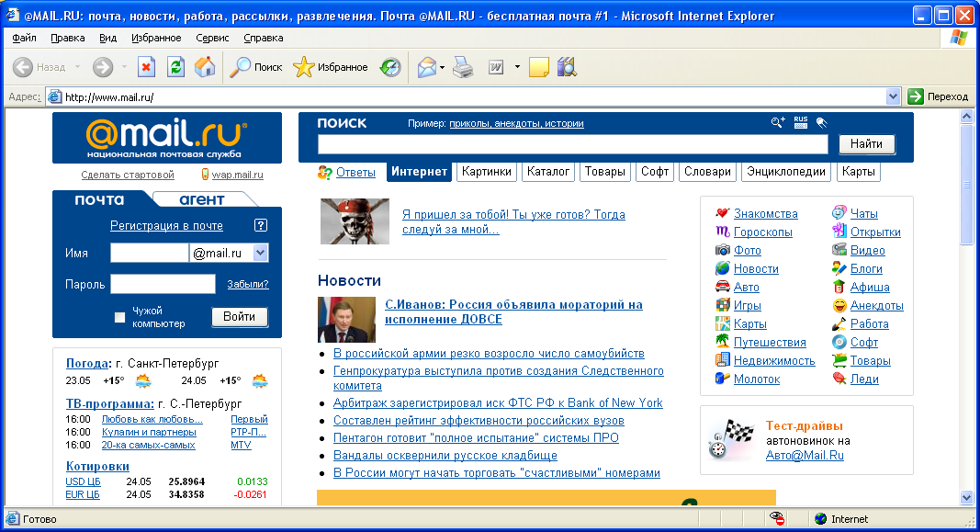This screenshot has width=980, height=532.
Task: Click the Ответы icon beside the link
Action: 325,173
